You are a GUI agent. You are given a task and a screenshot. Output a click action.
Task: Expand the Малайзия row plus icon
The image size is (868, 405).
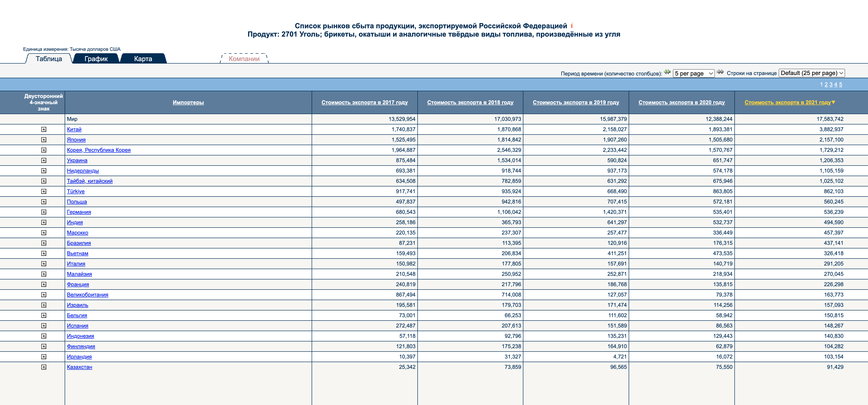click(x=44, y=274)
